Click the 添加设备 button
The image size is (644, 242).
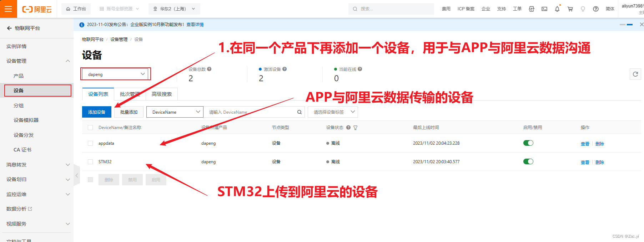(x=97, y=112)
